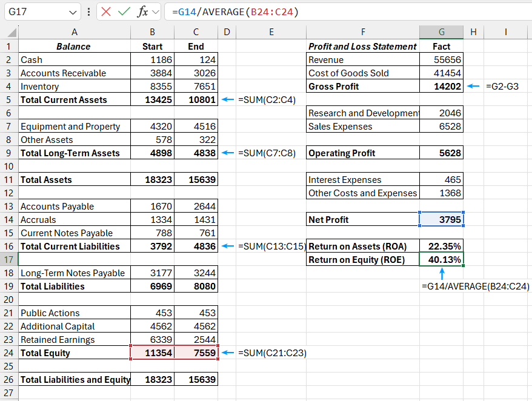Select the ROE result cell showing 40.13%
This screenshot has height=401, width=532.
pyautogui.click(x=441, y=259)
